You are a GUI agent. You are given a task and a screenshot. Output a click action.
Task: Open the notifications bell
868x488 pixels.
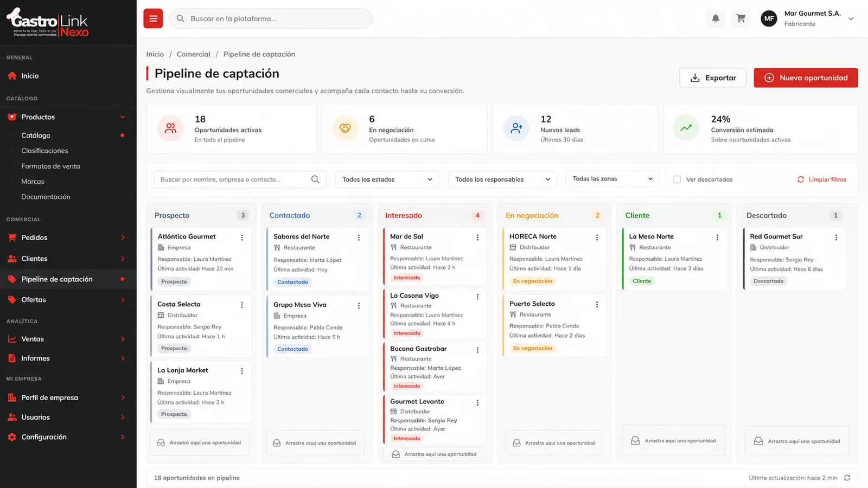[x=716, y=18]
